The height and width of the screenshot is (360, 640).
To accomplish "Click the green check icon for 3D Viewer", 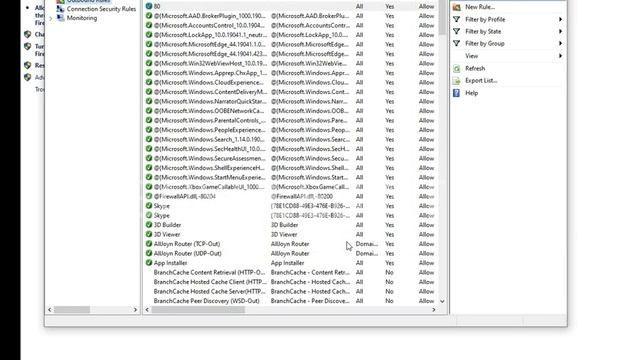I will pos(149,234).
